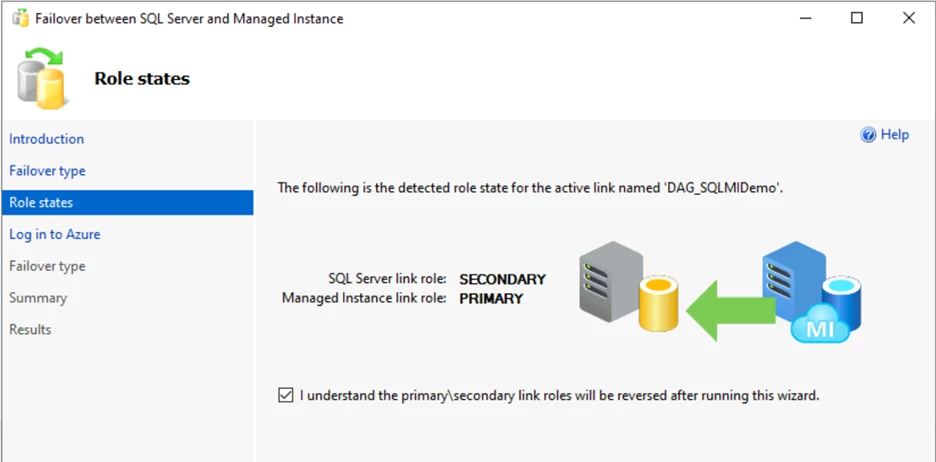Click the Help question mark icon
936x462 pixels.
868,135
